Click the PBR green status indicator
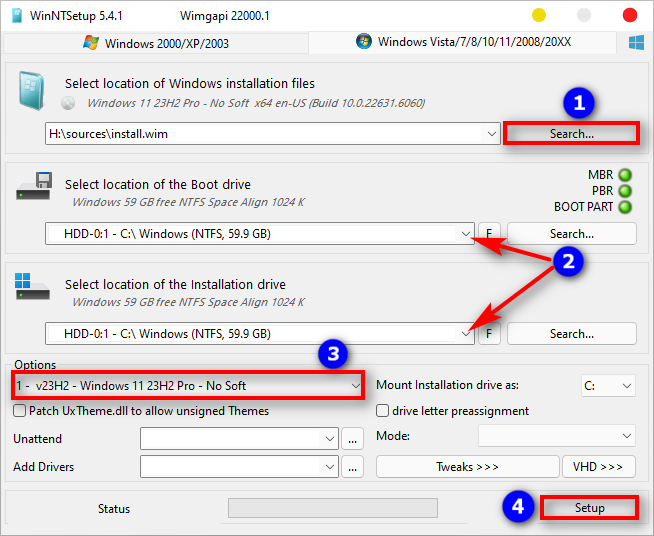The width and height of the screenshot is (654, 536). click(625, 191)
